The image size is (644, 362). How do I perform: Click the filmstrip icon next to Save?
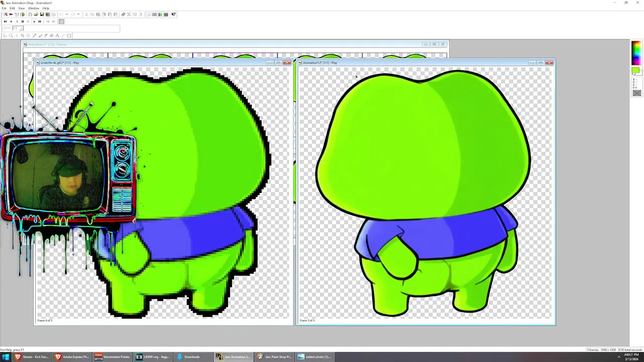point(48,15)
